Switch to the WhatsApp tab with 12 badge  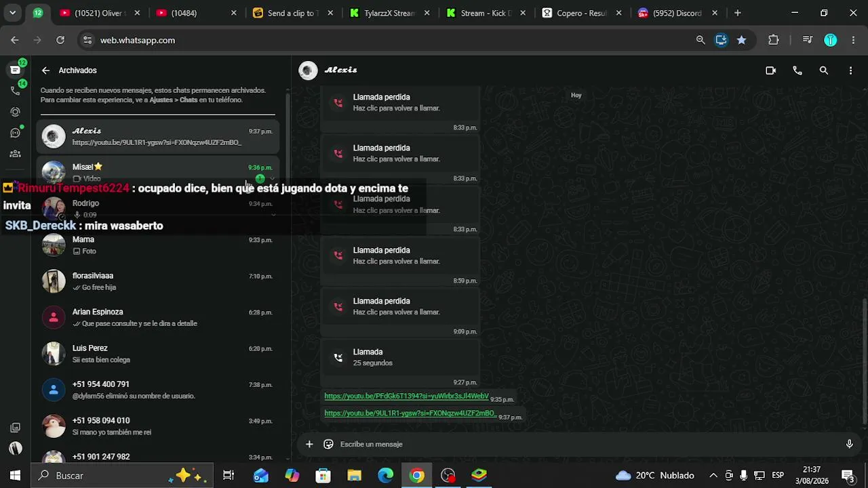[x=37, y=13]
